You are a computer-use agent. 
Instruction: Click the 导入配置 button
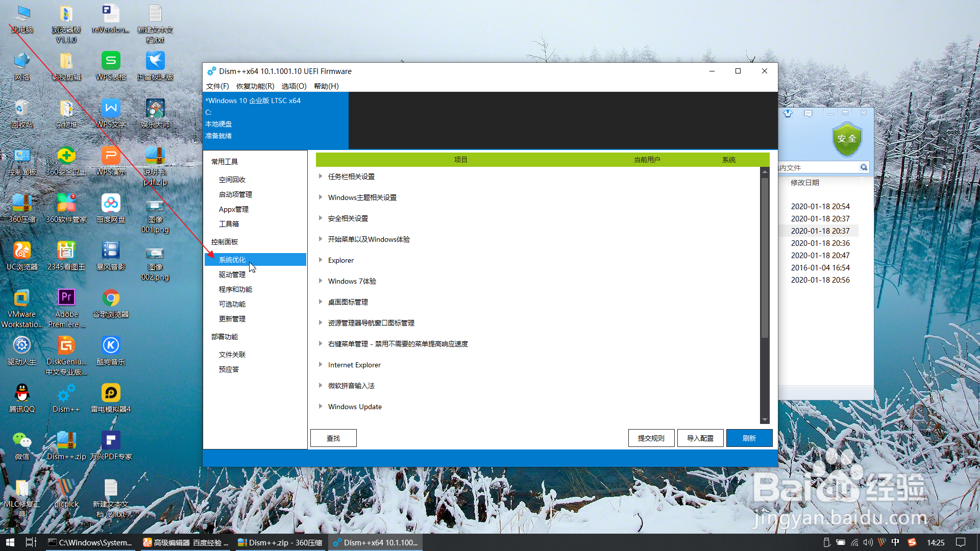click(700, 438)
